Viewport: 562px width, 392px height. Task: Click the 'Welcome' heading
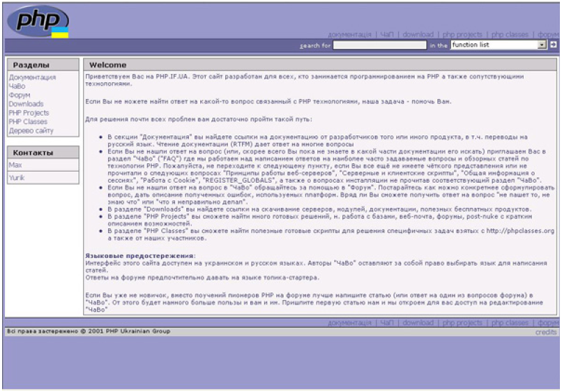[x=108, y=65]
